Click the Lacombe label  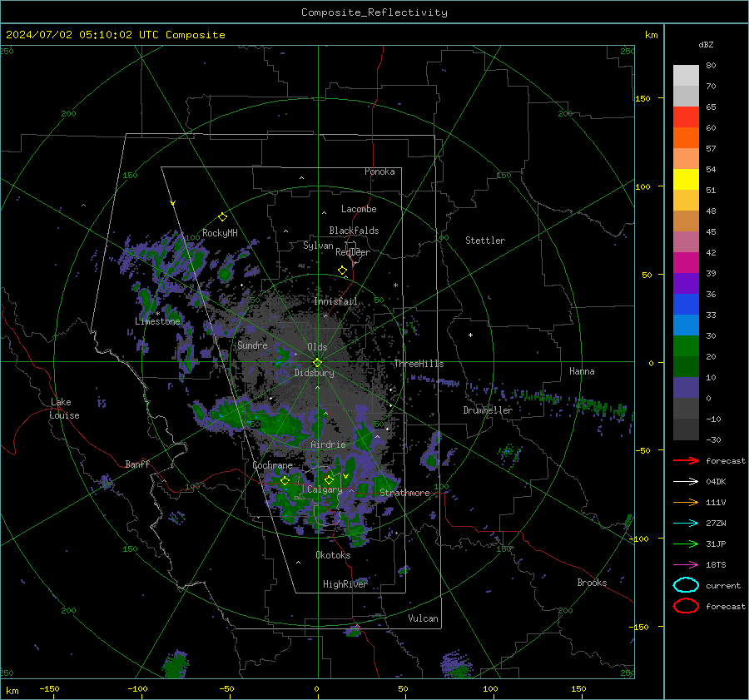click(x=359, y=209)
